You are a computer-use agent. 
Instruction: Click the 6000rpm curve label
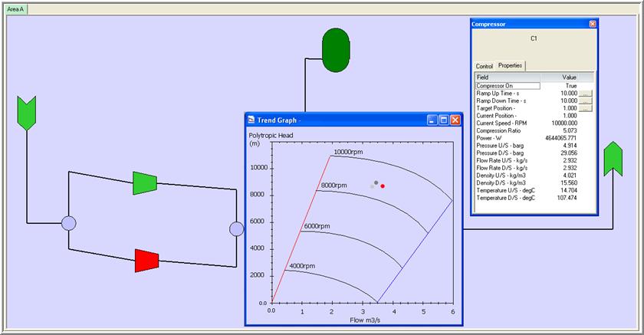pos(317,226)
